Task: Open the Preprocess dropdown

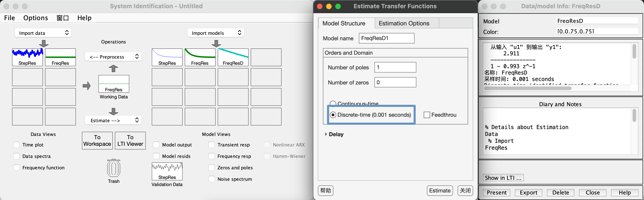Action: click(113, 57)
